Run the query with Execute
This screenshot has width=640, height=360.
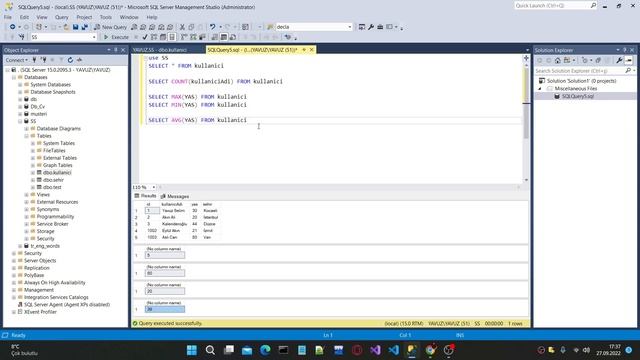tap(116, 37)
